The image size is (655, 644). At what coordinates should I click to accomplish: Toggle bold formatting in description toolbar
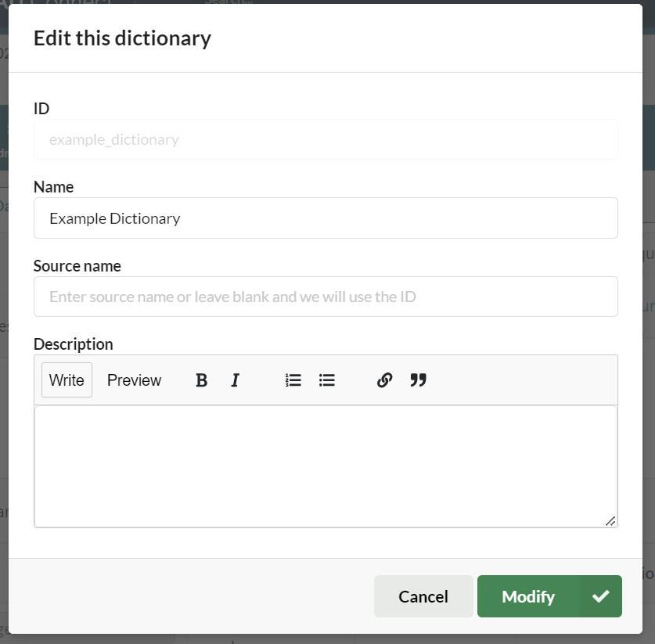(x=201, y=380)
